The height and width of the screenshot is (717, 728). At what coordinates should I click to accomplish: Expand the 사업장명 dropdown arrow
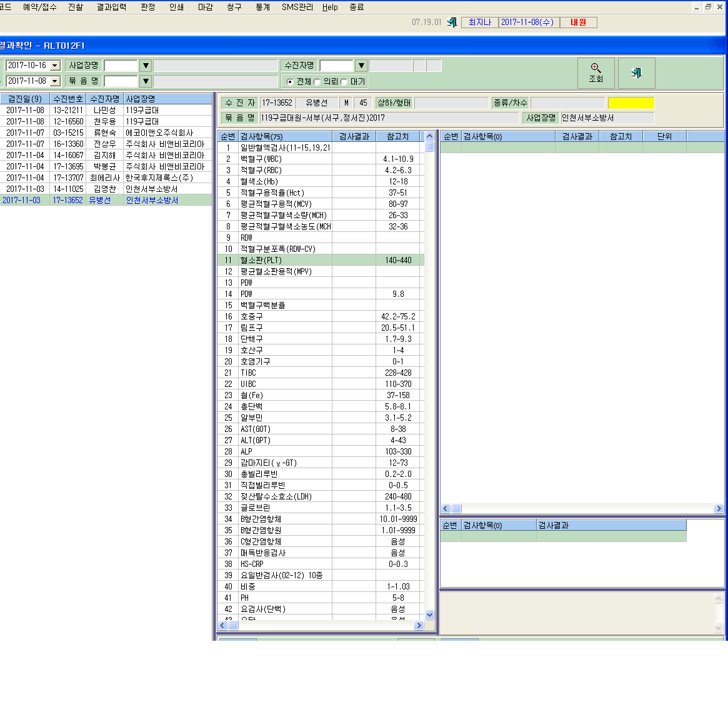(x=146, y=66)
